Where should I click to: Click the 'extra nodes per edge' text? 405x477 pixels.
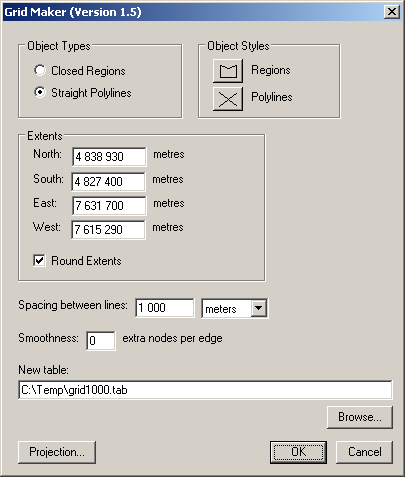tap(172, 338)
